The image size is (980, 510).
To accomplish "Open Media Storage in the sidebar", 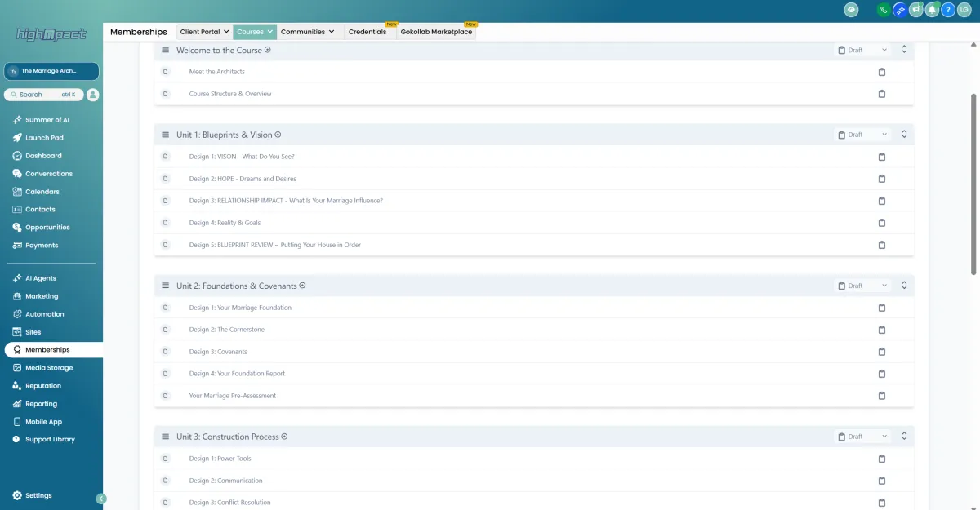I will pyautogui.click(x=49, y=368).
